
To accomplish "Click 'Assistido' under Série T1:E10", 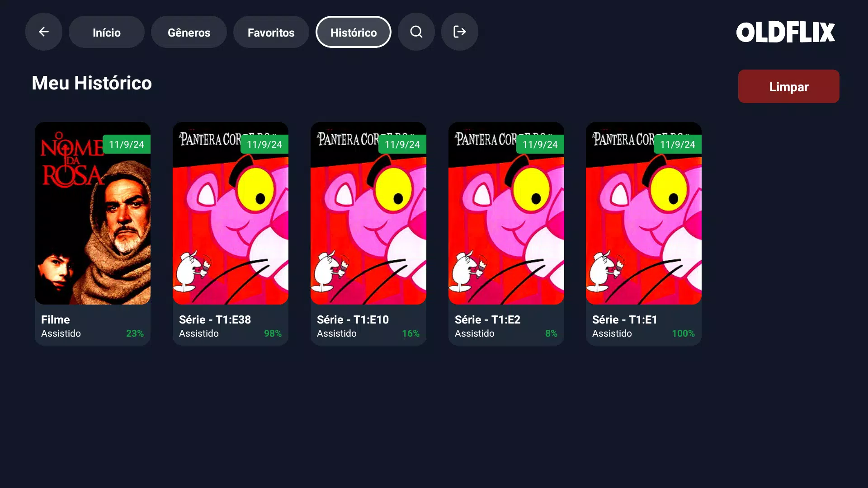I will (337, 333).
